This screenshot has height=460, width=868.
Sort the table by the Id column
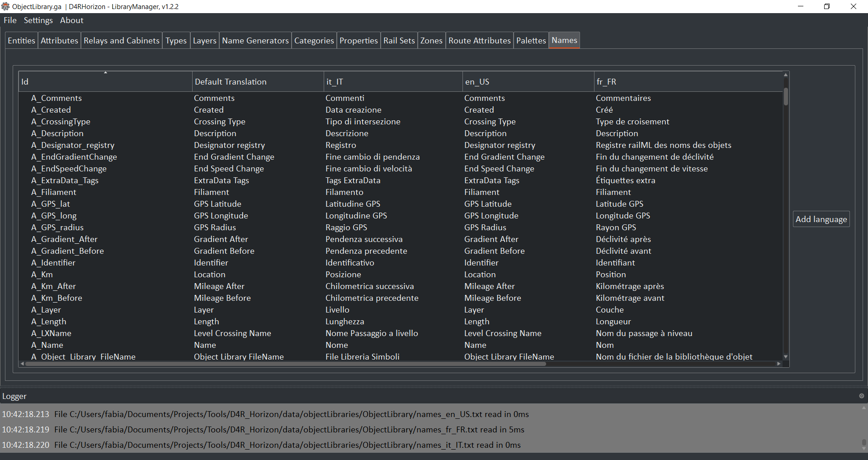(105, 82)
